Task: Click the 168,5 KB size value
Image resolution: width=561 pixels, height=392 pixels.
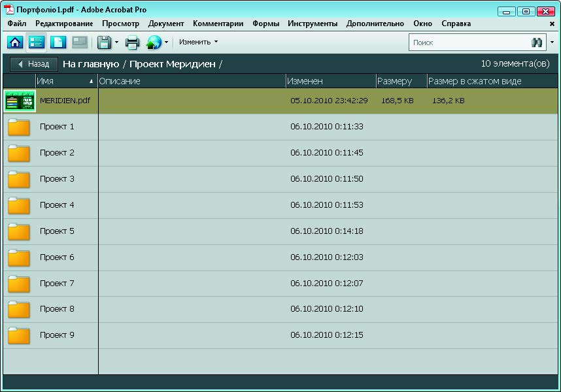Action: (x=397, y=101)
